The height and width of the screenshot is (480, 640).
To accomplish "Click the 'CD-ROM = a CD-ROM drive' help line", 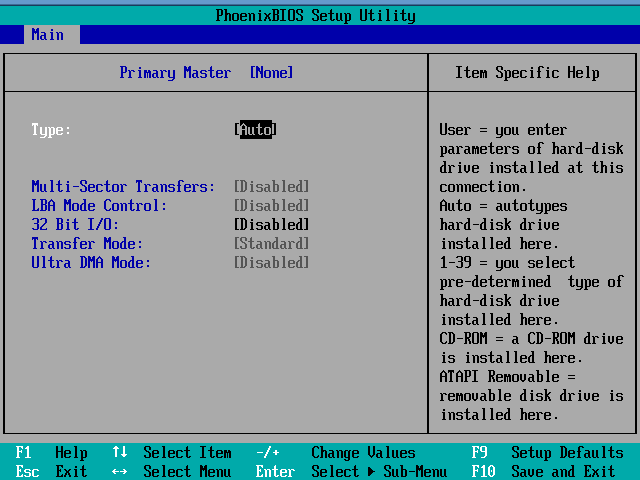I will pyautogui.click(x=531, y=339).
